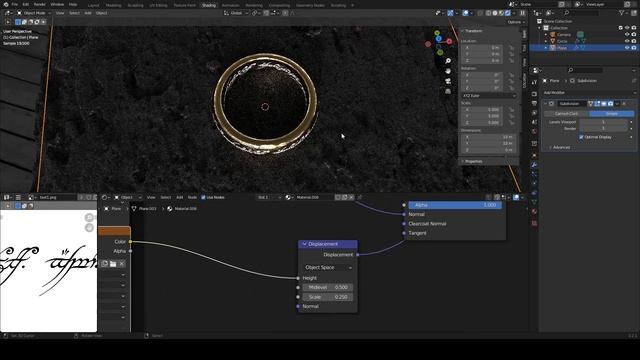Select solid viewport shading mode

pyautogui.click(x=495, y=13)
